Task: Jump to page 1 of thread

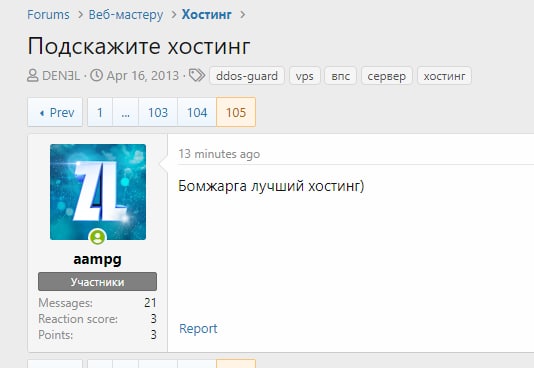Action: pyautogui.click(x=100, y=112)
